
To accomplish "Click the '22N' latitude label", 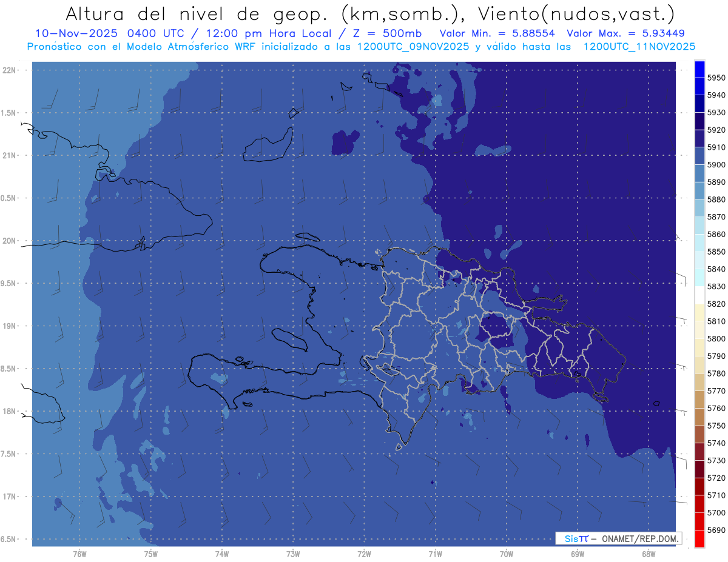I will click(9, 70).
